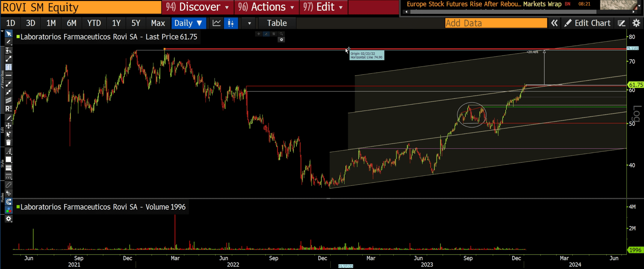Open the Markets Wrap news headline
This screenshot has height=269, width=644.
tap(542, 4)
